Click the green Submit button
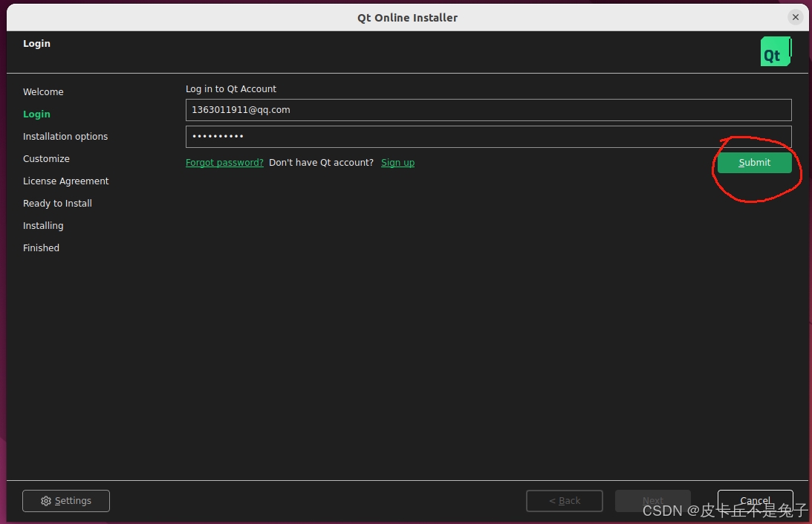Viewport: 812px width, 524px height. click(x=755, y=163)
